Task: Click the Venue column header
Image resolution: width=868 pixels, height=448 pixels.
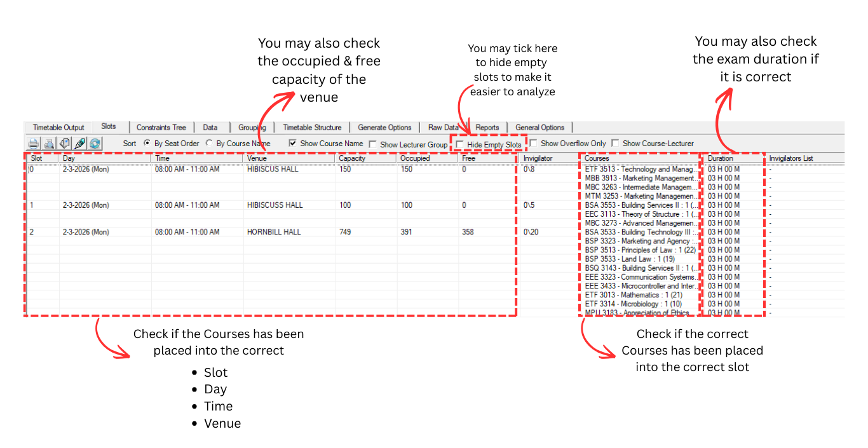Action: [x=290, y=158]
